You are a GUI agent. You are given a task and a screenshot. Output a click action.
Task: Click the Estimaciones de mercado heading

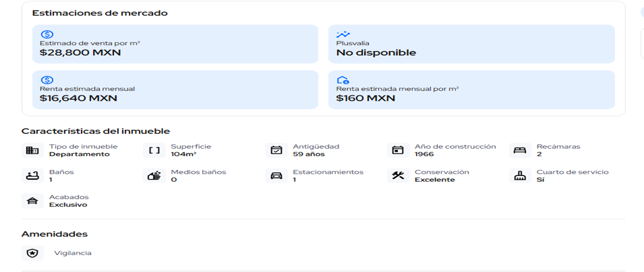(100, 13)
